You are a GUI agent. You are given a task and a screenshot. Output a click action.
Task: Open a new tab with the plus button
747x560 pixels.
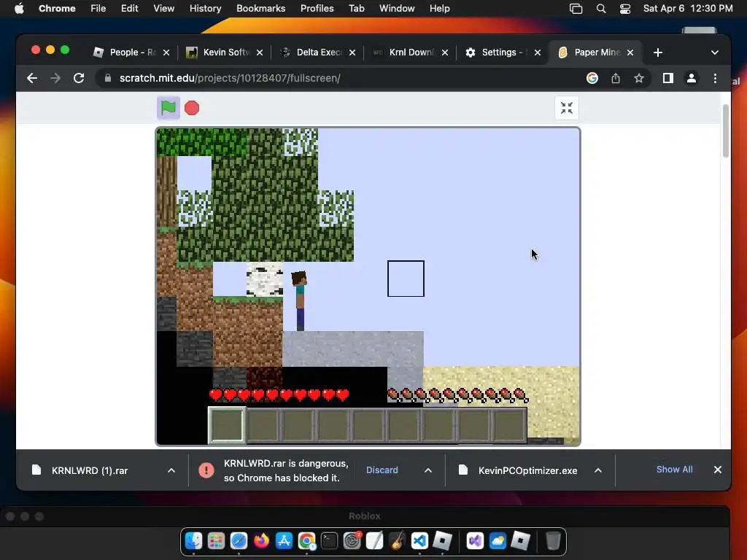tap(658, 52)
